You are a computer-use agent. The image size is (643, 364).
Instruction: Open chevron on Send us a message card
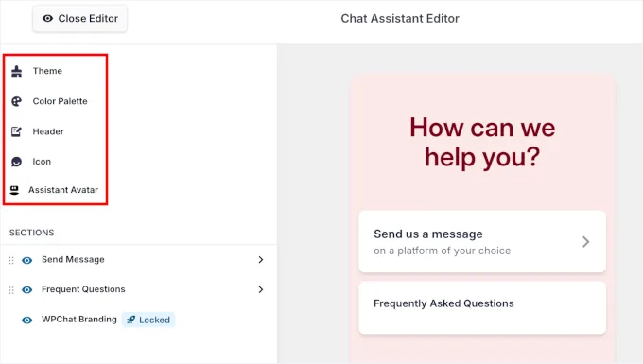point(586,242)
